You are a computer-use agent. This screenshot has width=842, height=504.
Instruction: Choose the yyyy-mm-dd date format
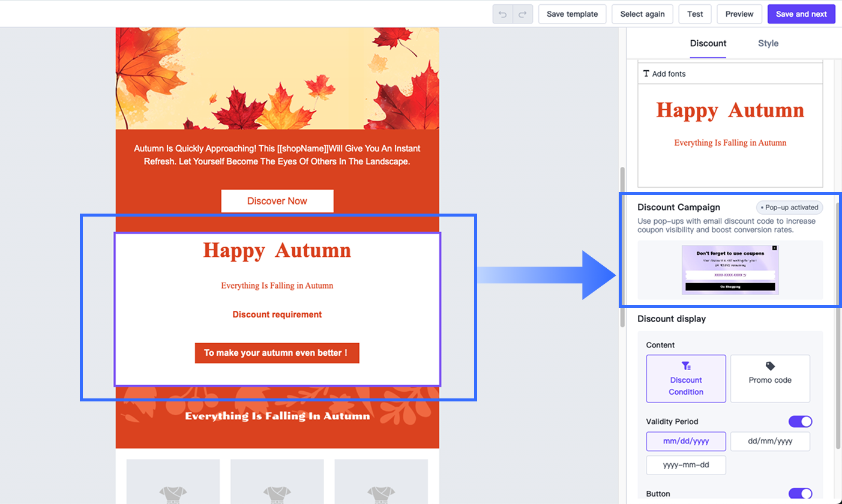pyautogui.click(x=686, y=465)
